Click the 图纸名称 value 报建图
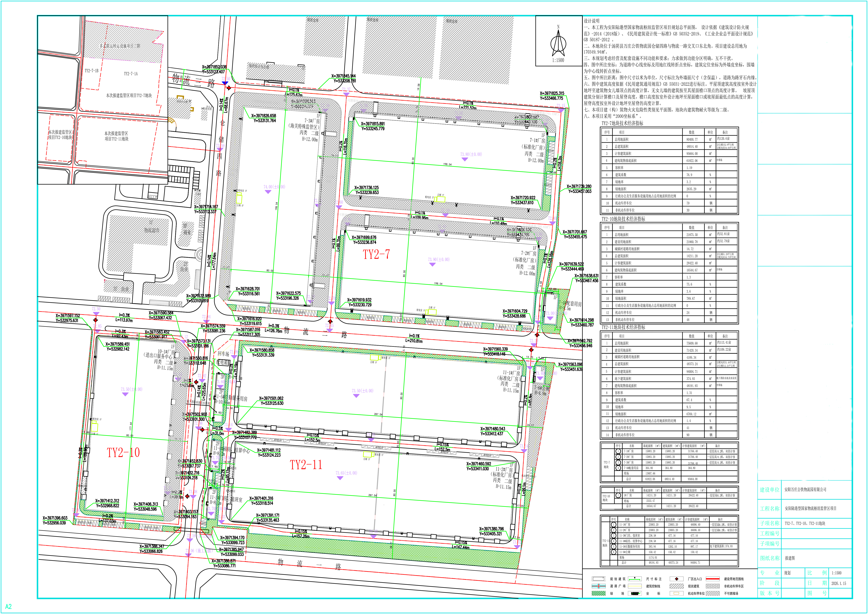This screenshot has width=868, height=614. [x=790, y=558]
